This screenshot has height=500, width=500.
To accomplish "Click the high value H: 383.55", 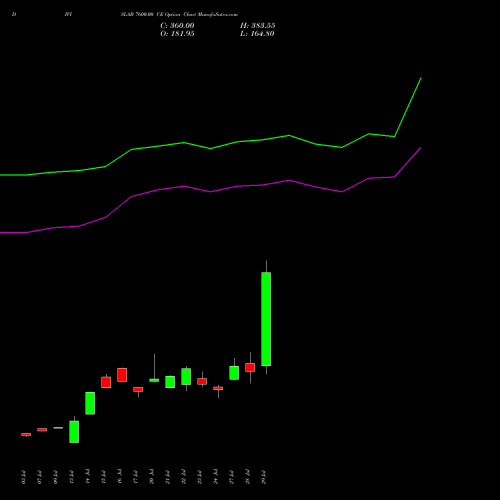I will click(258, 26).
